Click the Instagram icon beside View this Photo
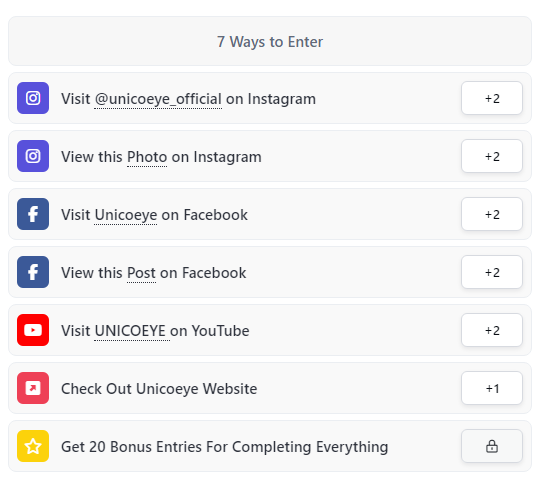Screen dimensions: 540x478 (x=33, y=156)
